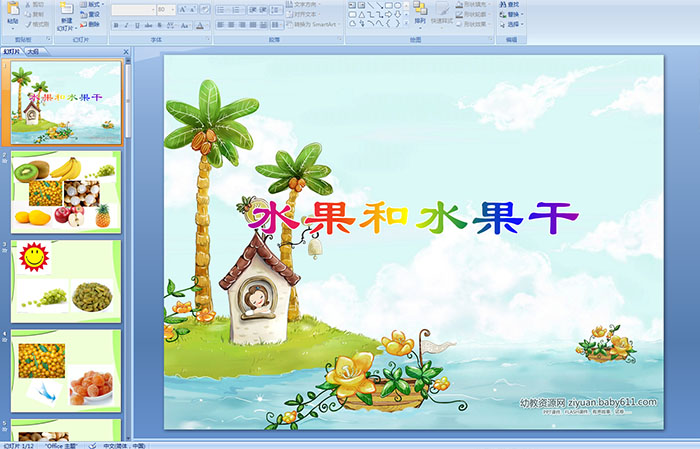Close the slides thumbnail pane
Image resolution: width=700 pixels, height=449 pixels.
[x=126, y=52]
